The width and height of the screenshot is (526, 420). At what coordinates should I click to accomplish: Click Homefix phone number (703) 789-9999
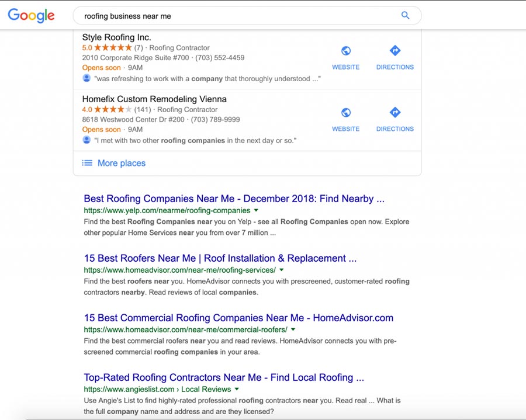215,119
